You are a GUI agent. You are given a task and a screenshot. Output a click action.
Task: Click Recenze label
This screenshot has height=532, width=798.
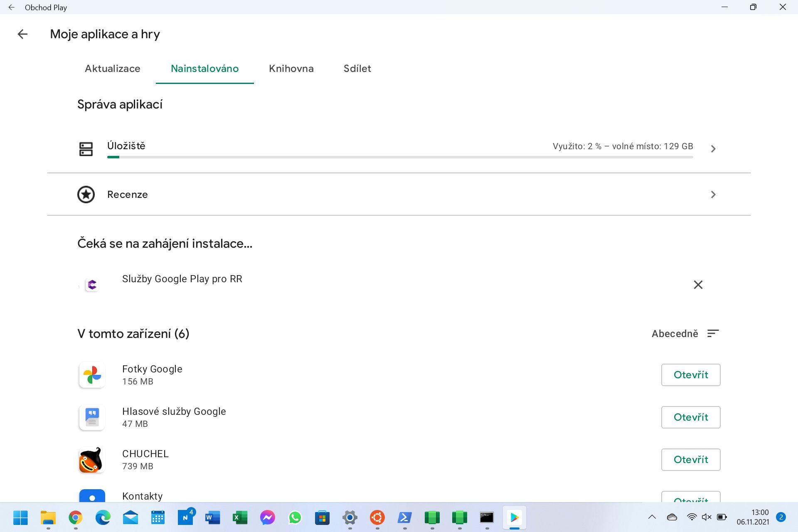tap(128, 195)
